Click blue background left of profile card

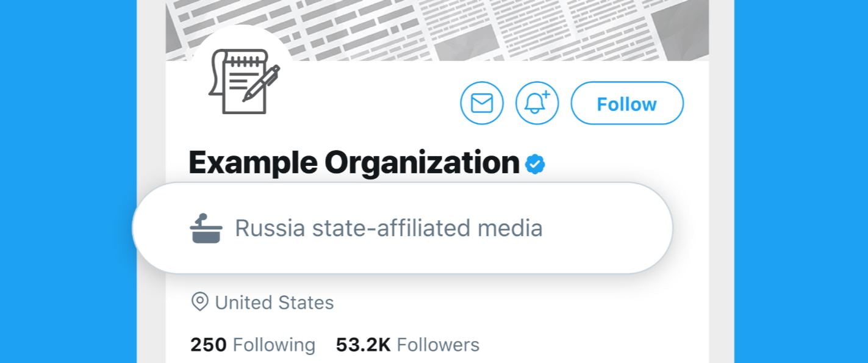click(67, 183)
